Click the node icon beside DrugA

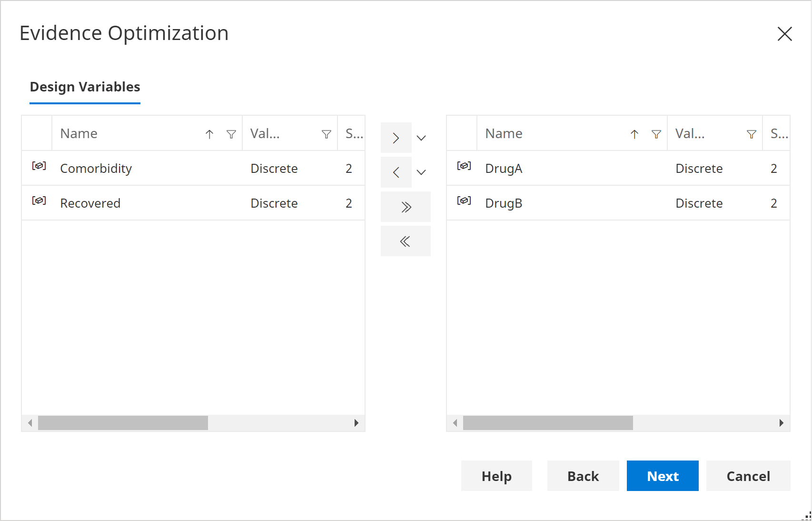click(464, 167)
